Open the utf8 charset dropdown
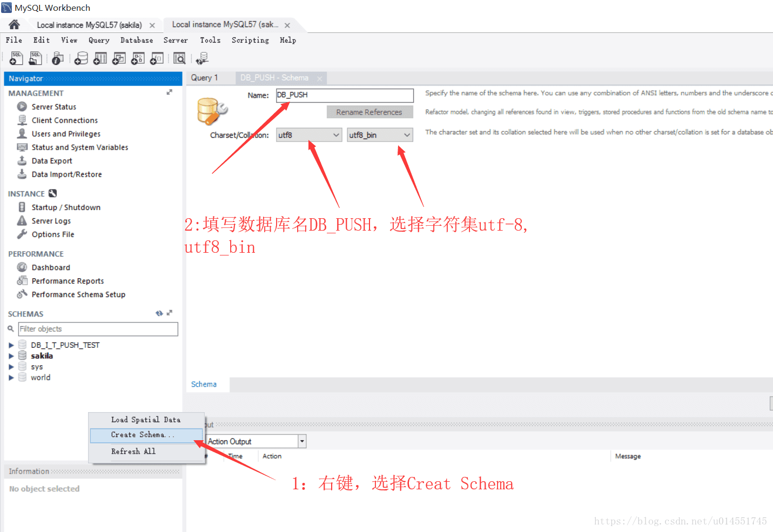Viewport: 773px width, 532px height. coord(309,135)
